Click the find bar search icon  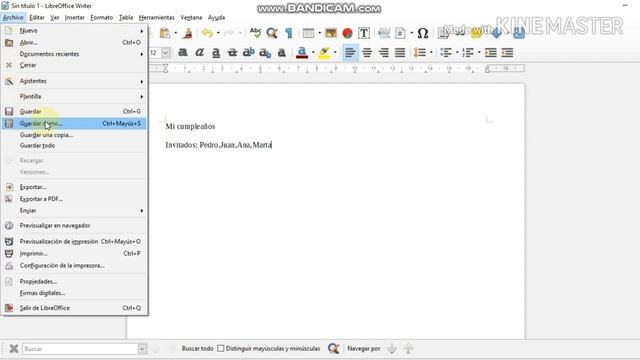tap(333, 349)
